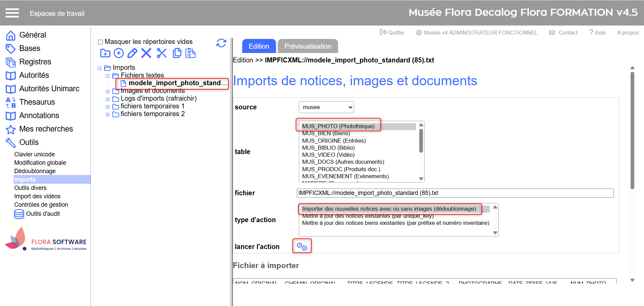Click the fichier path input field
The height and width of the screenshot is (306, 644).
tap(455, 193)
